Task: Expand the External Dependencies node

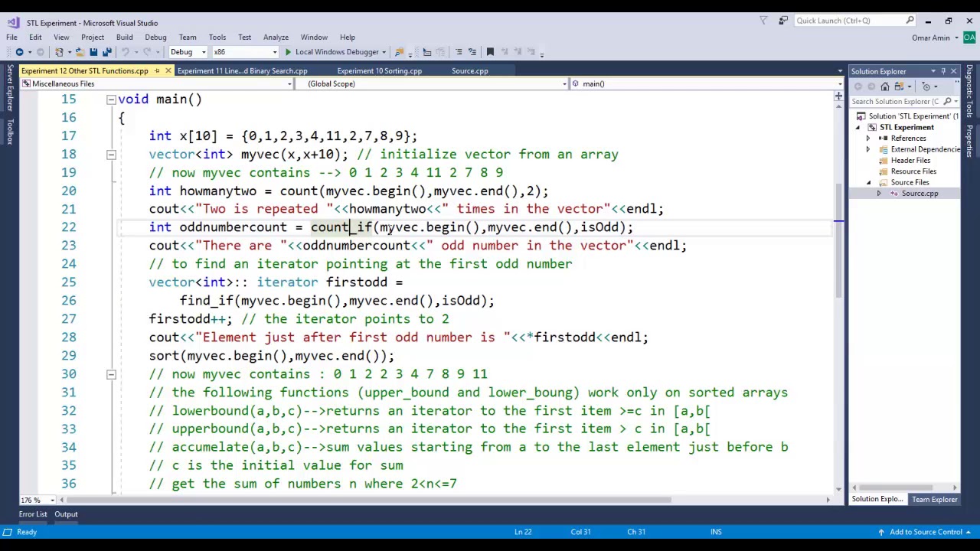Action: [x=868, y=150]
